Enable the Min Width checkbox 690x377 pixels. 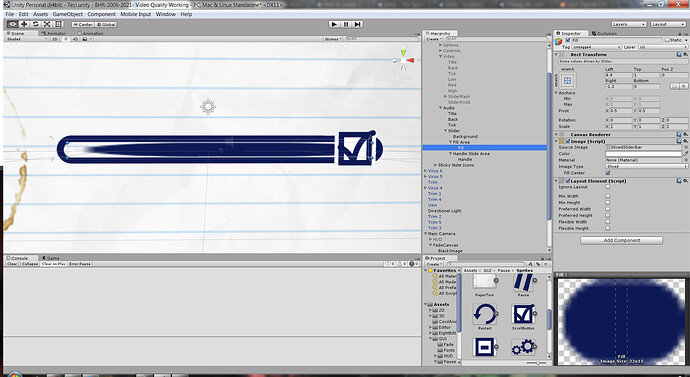point(608,196)
